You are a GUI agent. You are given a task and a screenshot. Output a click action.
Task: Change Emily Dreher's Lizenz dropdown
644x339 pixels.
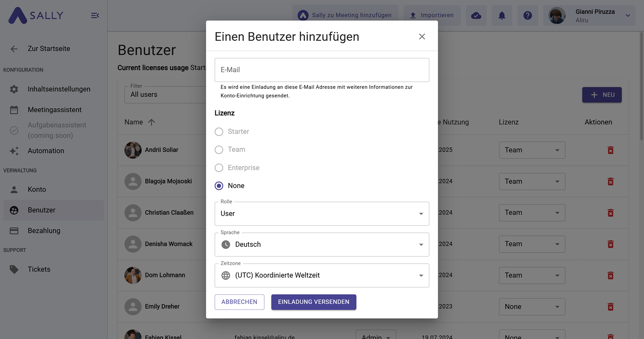coord(532,307)
